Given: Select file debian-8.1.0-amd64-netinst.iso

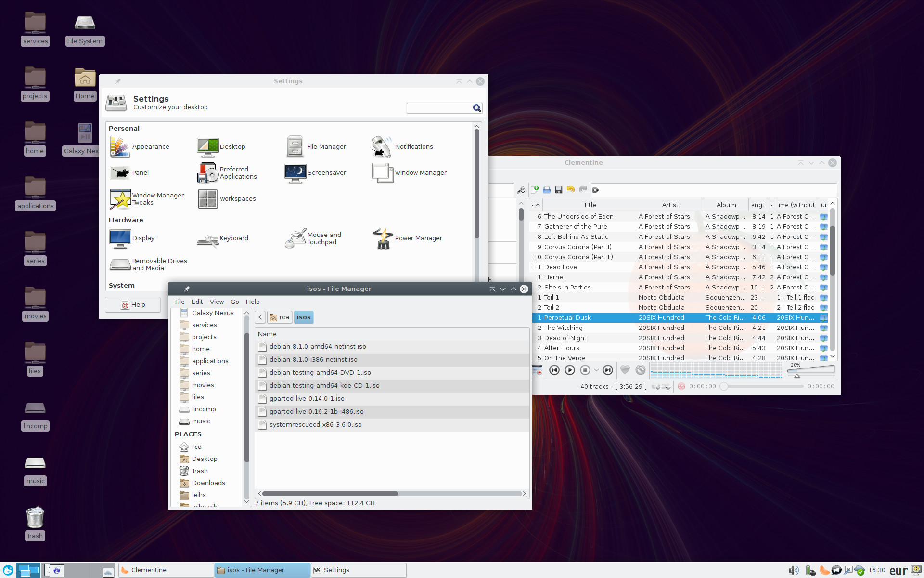Looking at the screenshot, I should pos(392,346).
